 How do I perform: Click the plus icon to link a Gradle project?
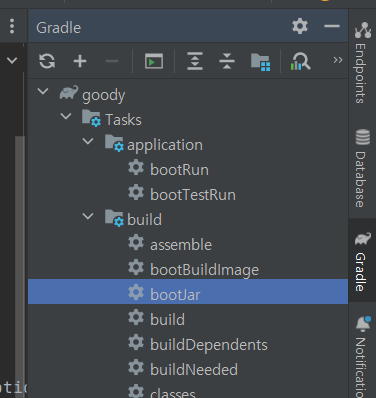pos(80,61)
